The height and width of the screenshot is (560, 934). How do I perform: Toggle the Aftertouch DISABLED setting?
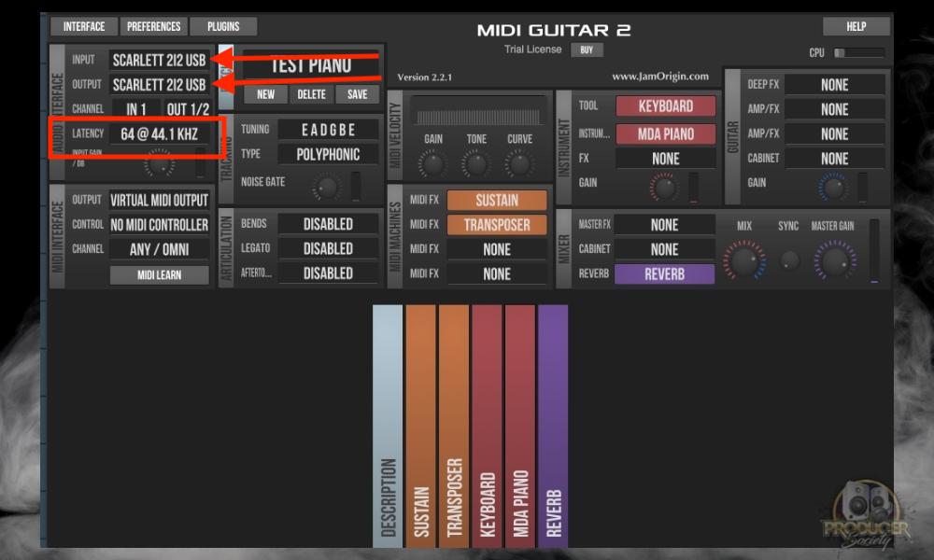[328, 273]
